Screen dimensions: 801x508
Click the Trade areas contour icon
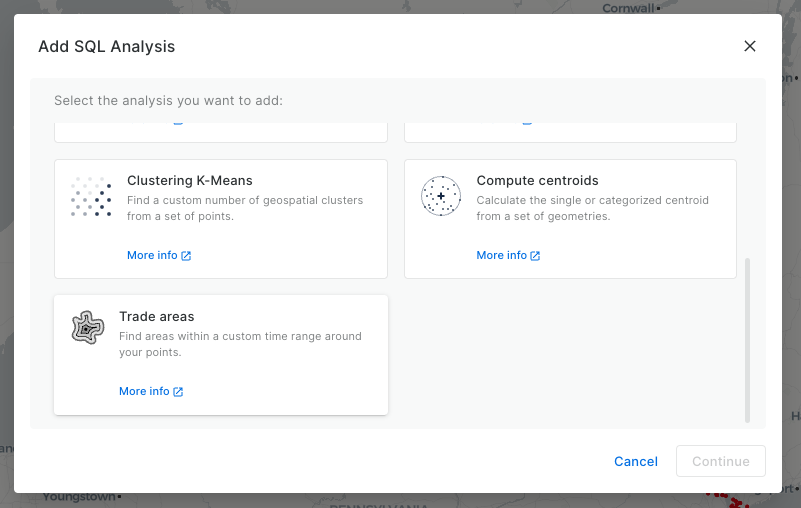[x=87, y=327]
